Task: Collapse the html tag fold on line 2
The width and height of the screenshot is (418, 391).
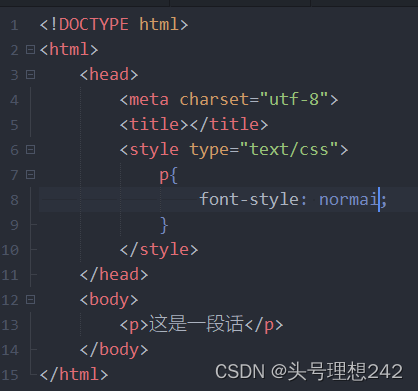Action: [x=30, y=49]
